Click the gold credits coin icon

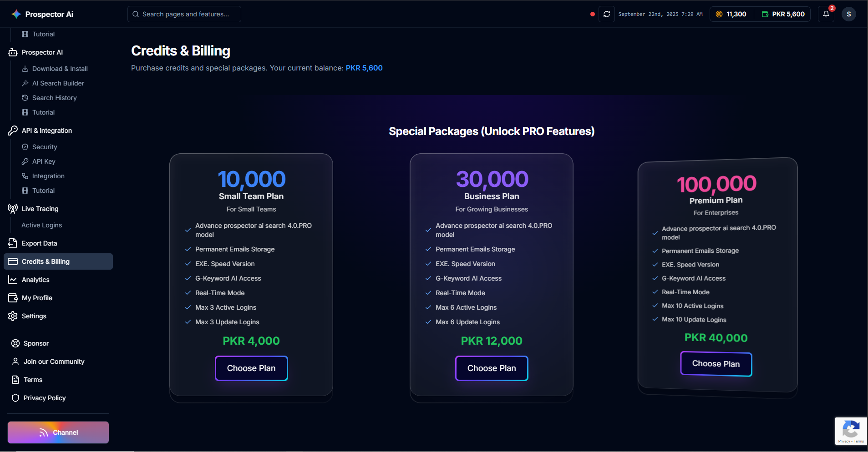(719, 14)
